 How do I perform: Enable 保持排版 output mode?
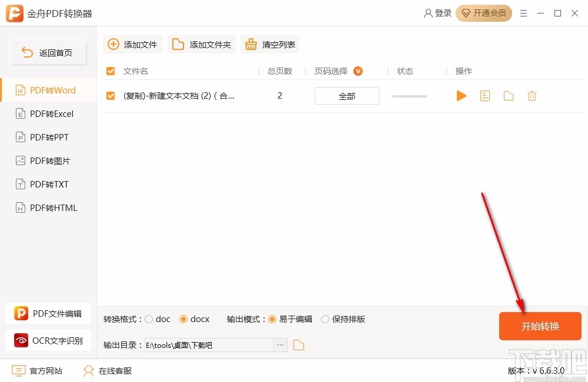325,319
